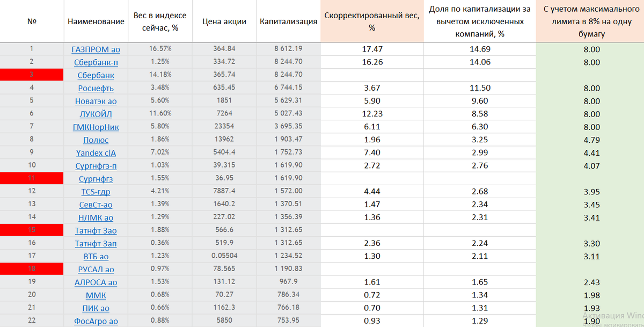
Task: Open the ПИК ао link
Action: click(96, 308)
